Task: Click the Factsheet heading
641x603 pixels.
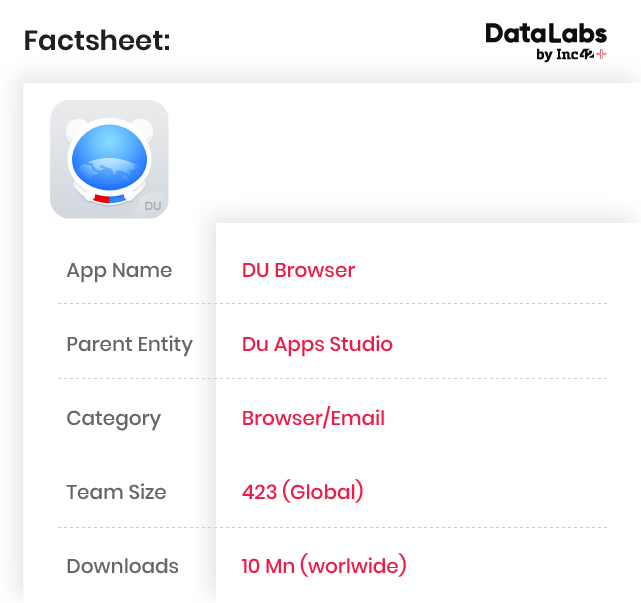Action: coord(97,41)
